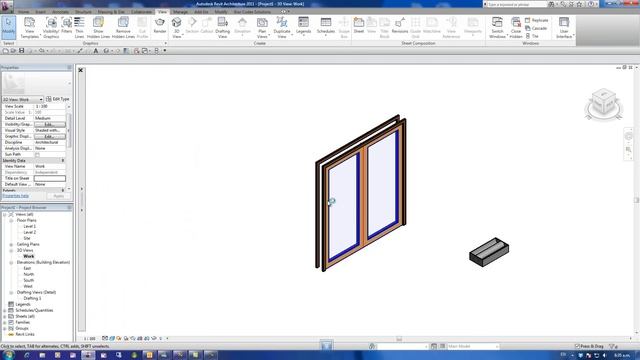The width and height of the screenshot is (640, 360).
Task: Click Switch Windows
Action: pos(498,27)
